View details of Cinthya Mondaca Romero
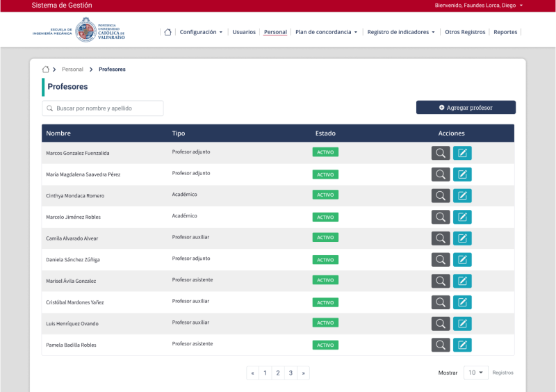Viewport: 556px width, 392px height. [441, 195]
